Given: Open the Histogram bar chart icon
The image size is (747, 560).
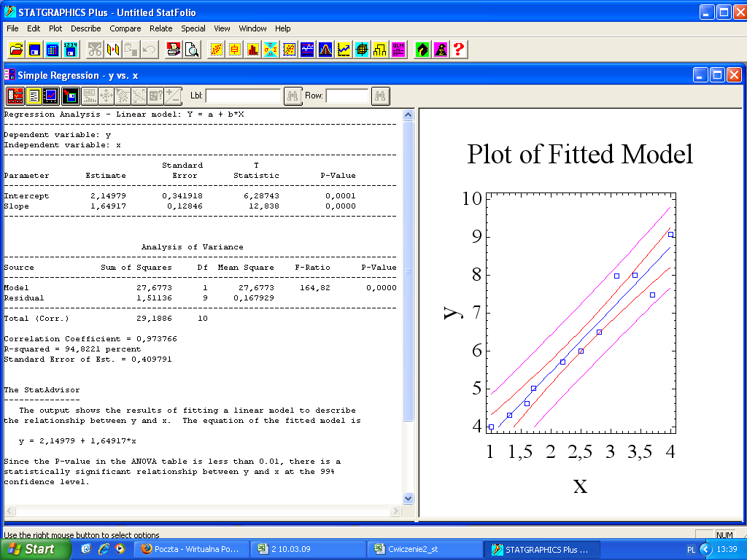Looking at the screenshot, I should (252, 50).
